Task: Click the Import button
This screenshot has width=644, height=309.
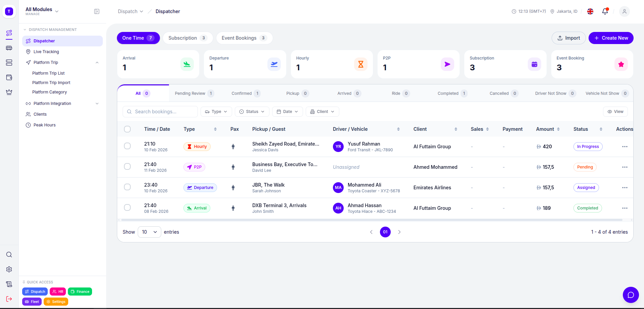Action: tap(568, 38)
